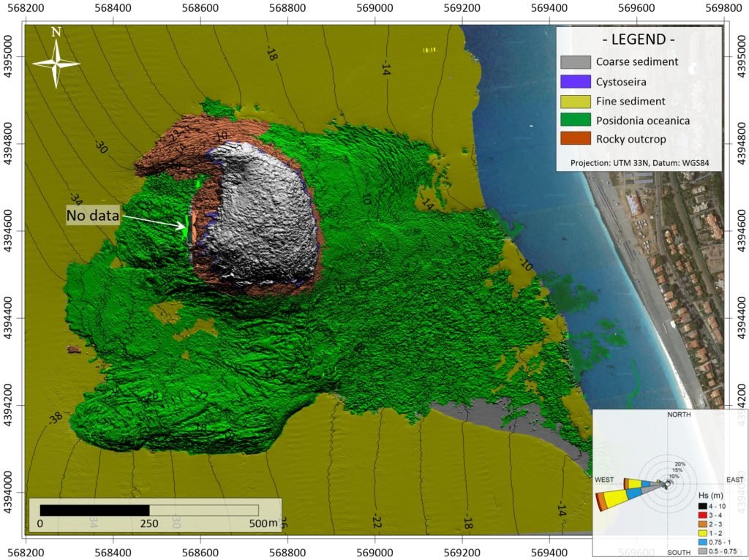749x560 pixels.
Task: Click the "20%" ring label on wave rose
Action: (680, 464)
